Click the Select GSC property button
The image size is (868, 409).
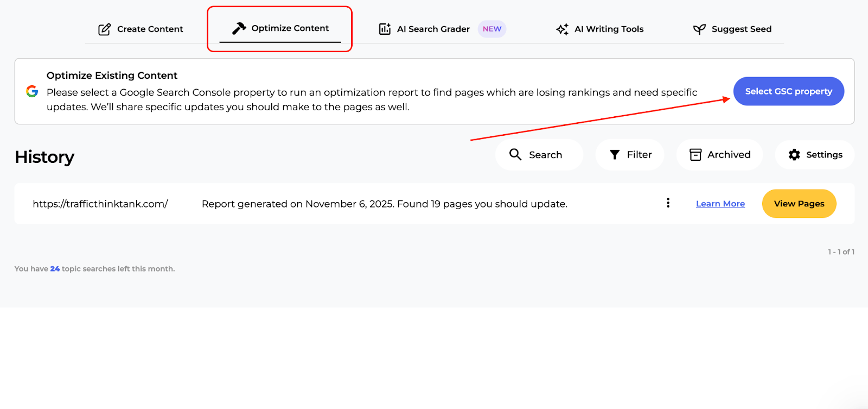788,91
